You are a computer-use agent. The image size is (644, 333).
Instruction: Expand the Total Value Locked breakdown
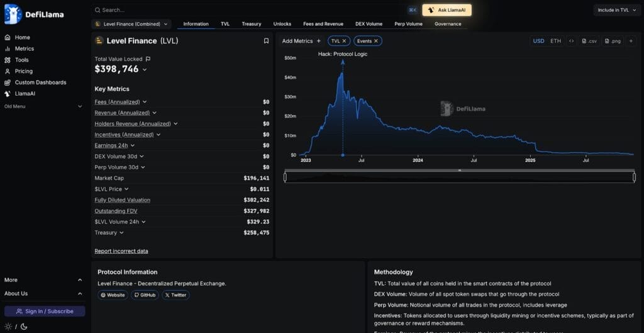[x=144, y=69]
